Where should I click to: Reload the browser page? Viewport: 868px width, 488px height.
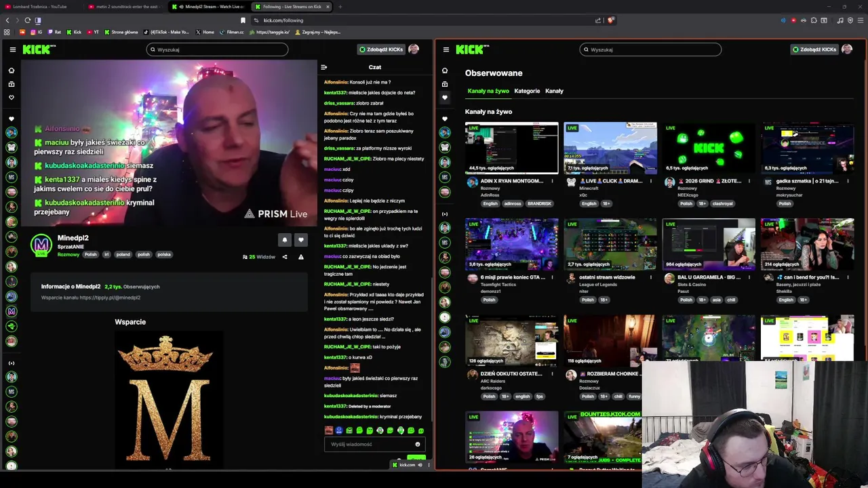[27, 20]
